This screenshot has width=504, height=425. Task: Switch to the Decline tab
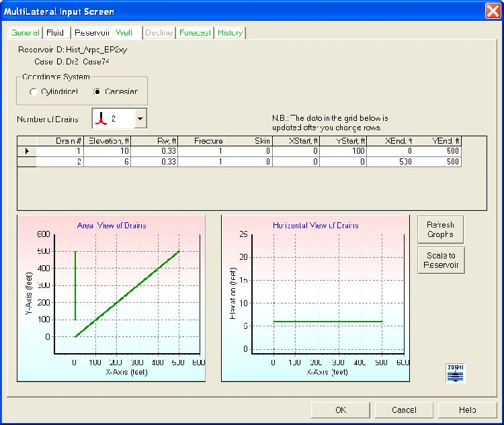coord(159,32)
